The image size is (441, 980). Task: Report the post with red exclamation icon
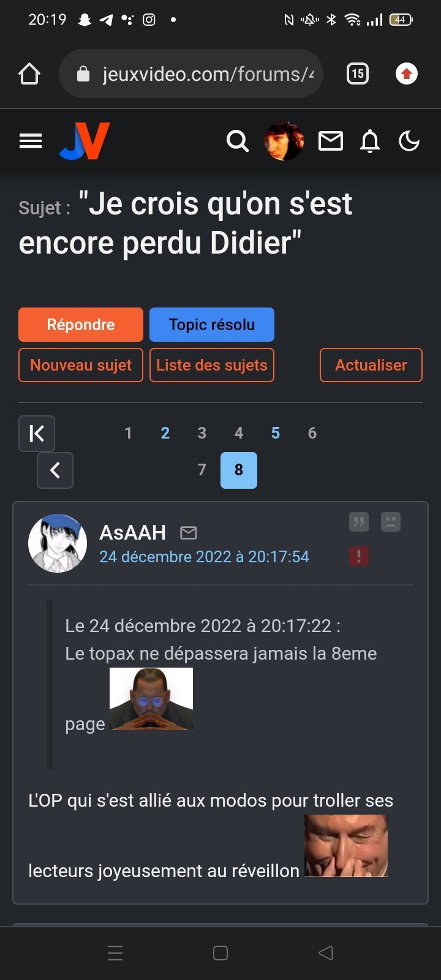tap(359, 556)
